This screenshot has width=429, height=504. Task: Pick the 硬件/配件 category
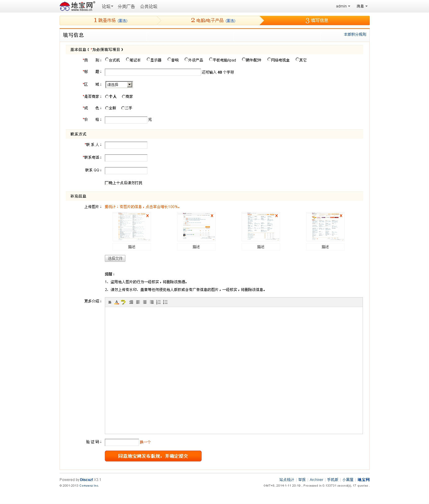244,59
